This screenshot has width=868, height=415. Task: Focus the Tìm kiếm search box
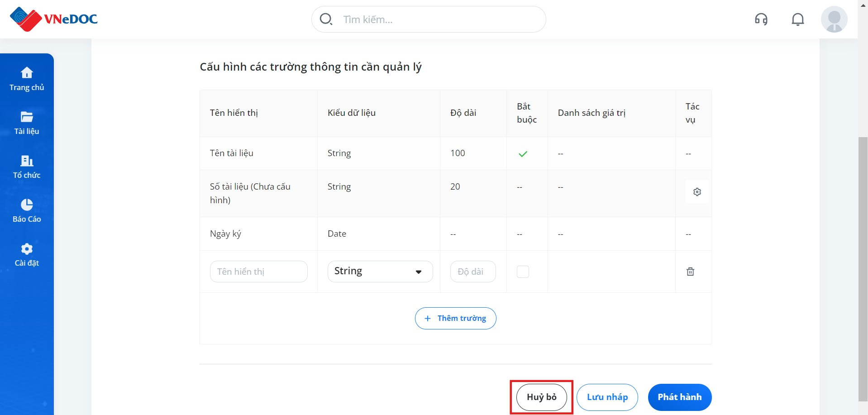point(429,19)
